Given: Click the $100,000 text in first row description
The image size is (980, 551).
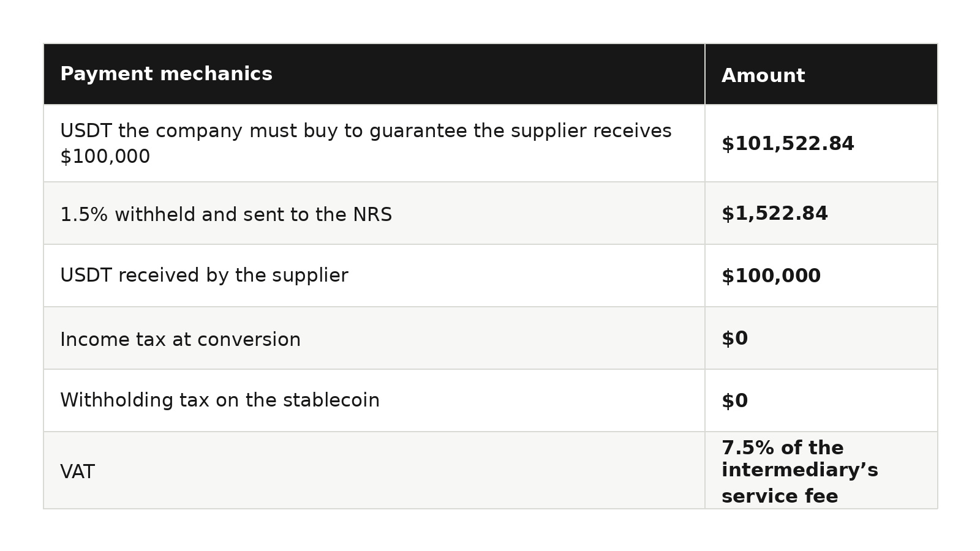Looking at the screenshot, I should [x=105, y=157].
